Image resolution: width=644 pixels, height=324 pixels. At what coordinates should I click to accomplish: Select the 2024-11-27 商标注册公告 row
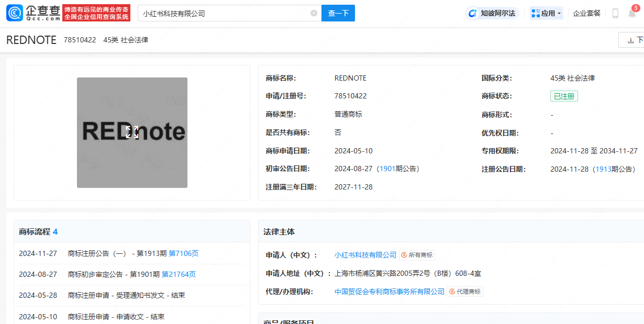tap(132, 253)
